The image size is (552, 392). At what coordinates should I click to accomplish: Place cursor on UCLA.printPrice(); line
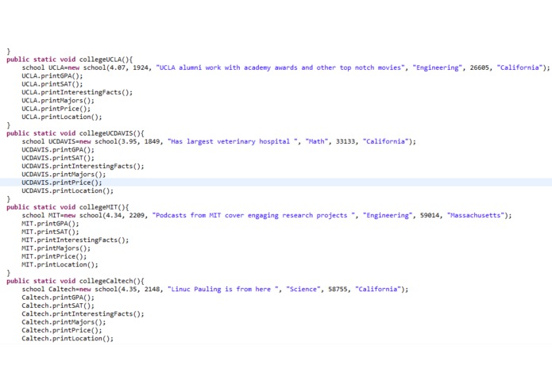tap(56, 109)
